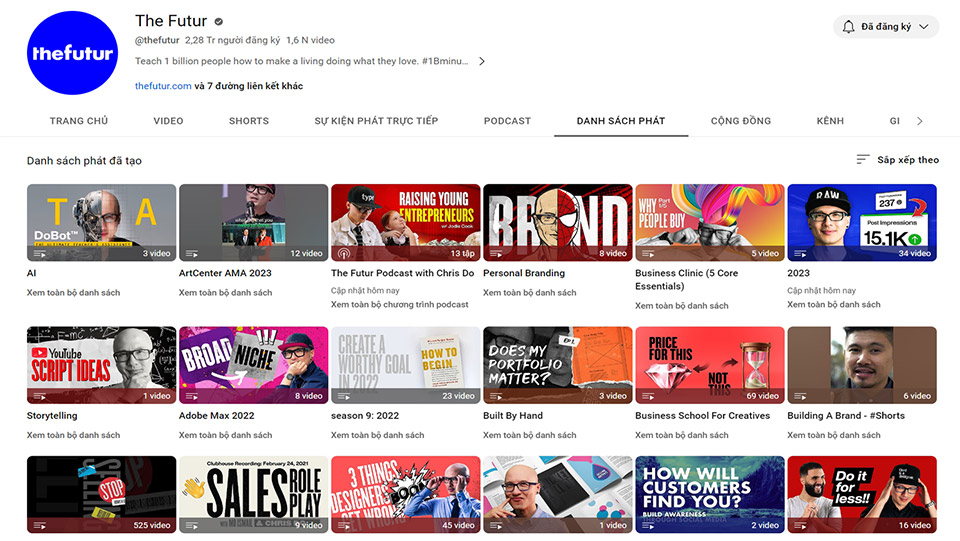Screen dimensions: 960x541
Task: Click the notification bell icon
Action: pos(849,27)
